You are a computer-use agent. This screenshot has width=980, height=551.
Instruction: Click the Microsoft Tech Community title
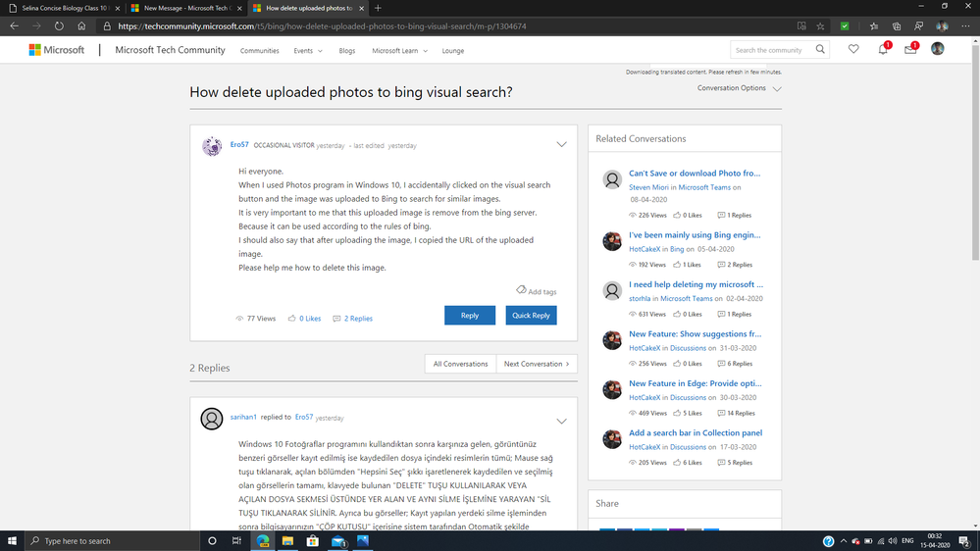tap(170, 50)
